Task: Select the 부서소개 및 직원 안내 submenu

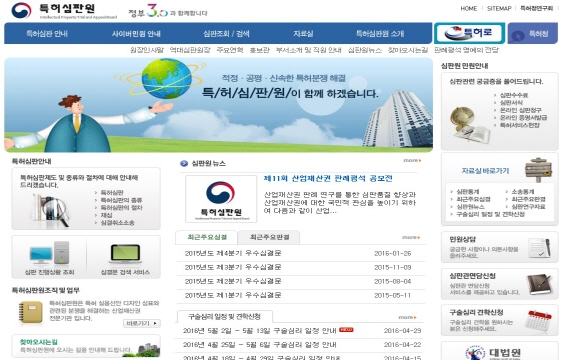Action: coord(308,50)
